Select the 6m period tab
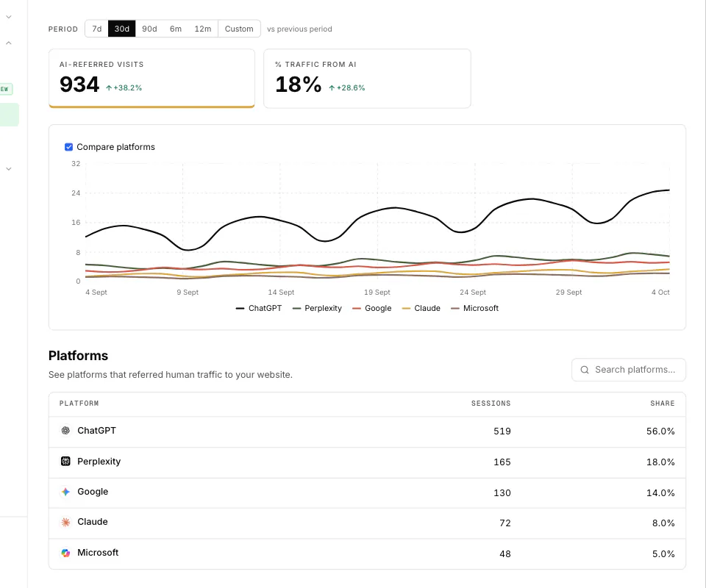 click(x=176, y=29)
